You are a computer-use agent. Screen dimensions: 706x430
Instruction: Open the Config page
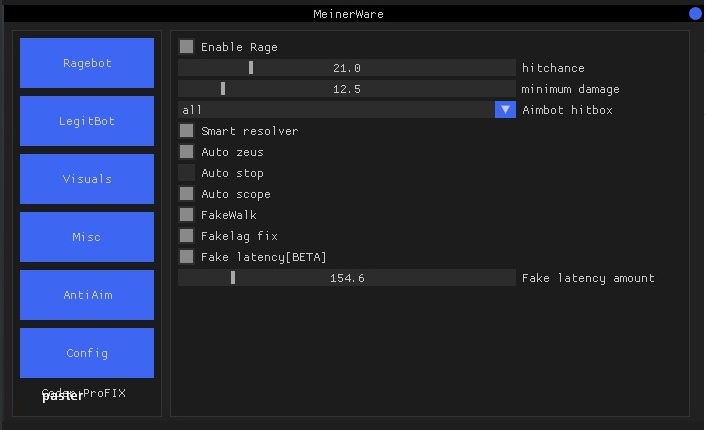tap(87, 353)
